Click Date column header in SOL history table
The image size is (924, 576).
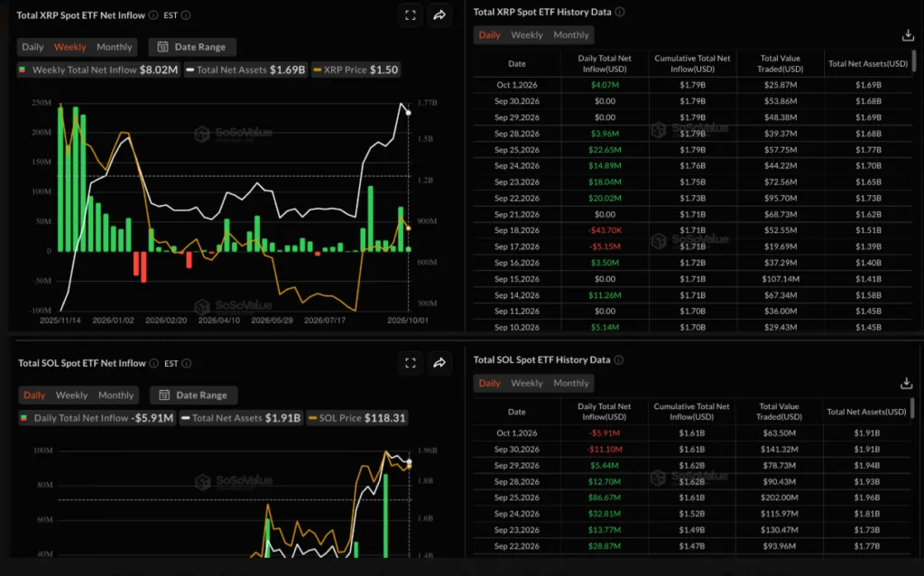[x=517, y=412]
